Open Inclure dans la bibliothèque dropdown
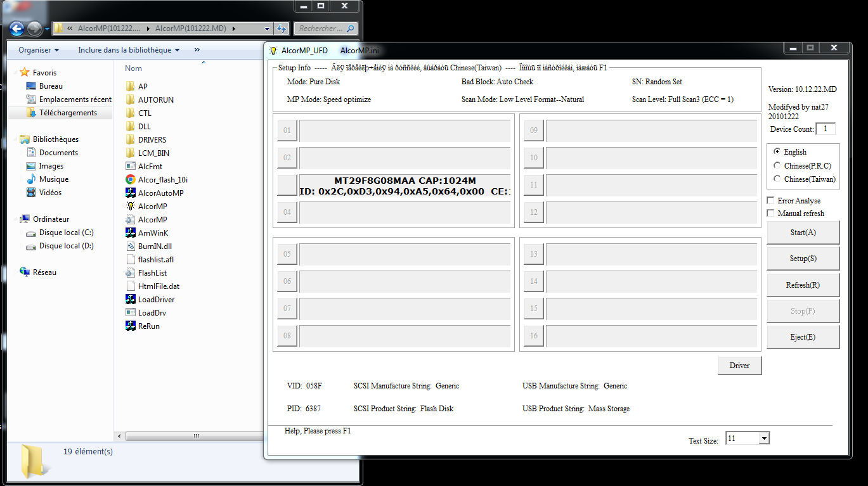This screenshot has width=868, height=486. (129, 50)
